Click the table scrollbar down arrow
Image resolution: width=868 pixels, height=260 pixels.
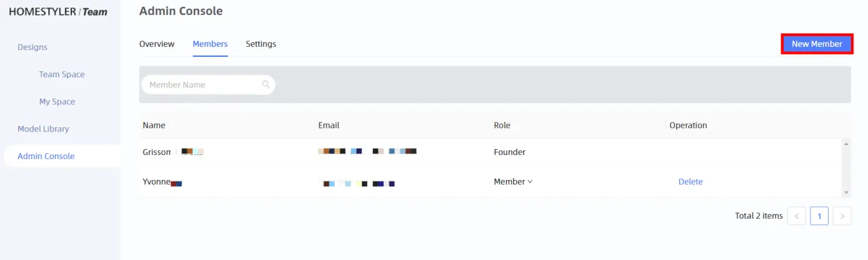[x=846, y=192]
